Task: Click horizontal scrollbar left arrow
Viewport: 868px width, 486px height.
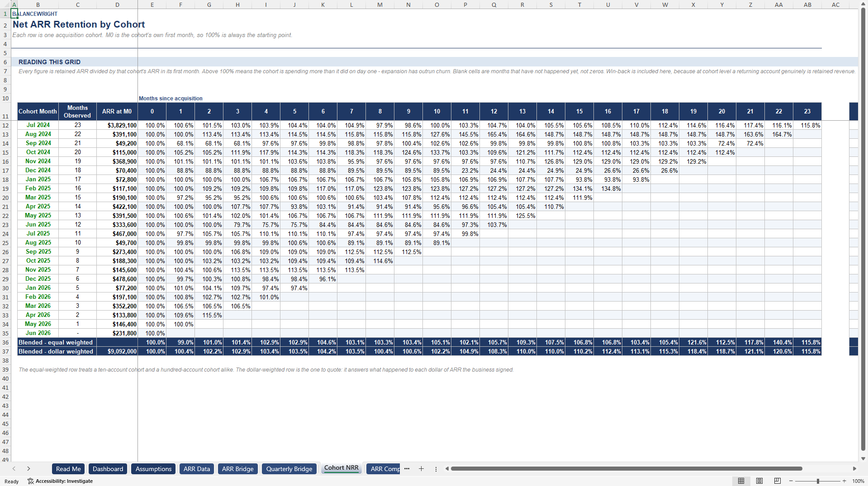Action: 447,469
